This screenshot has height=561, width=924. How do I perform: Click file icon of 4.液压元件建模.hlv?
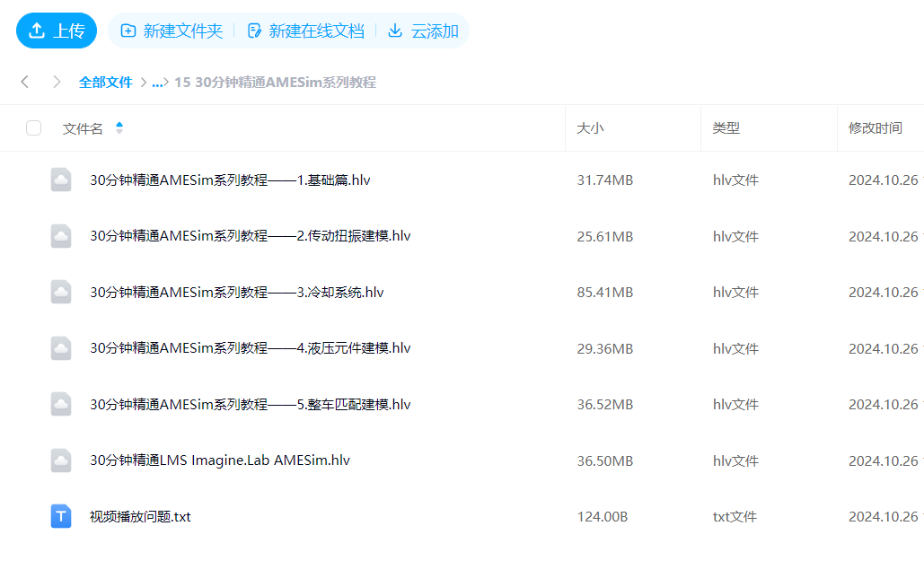click(61, 348)
